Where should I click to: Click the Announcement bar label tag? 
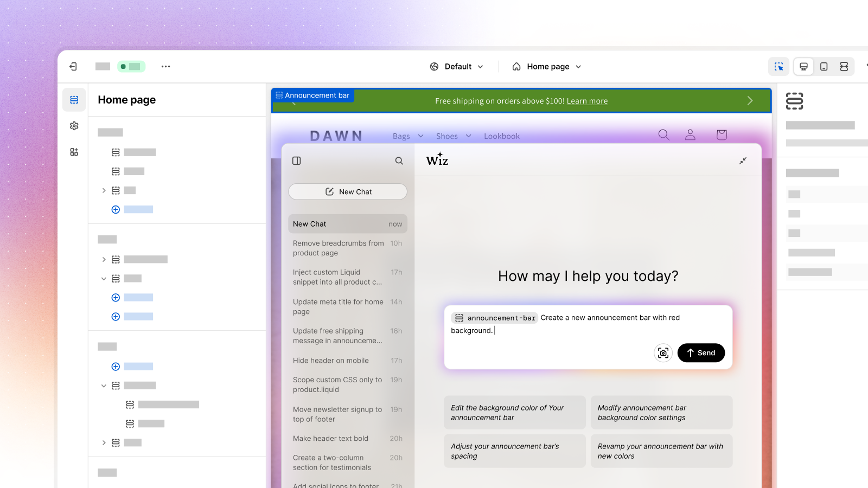[x=313, y=95]
